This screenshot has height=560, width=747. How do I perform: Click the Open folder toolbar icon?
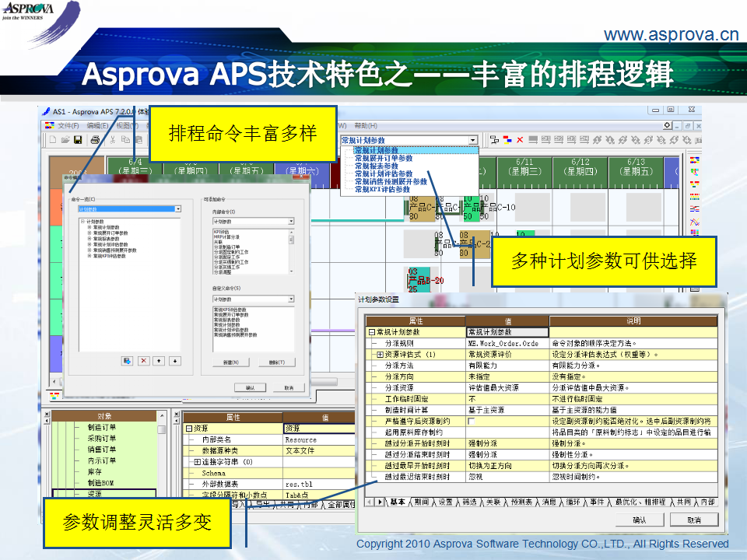(x=65, y=139)
